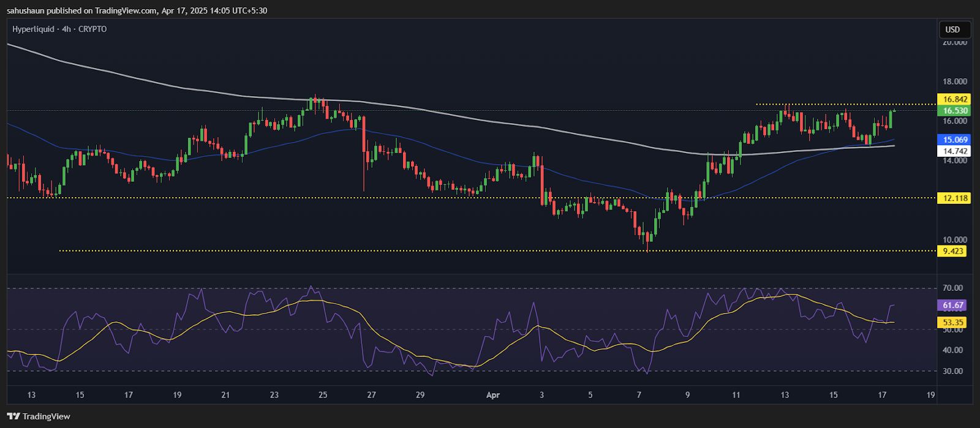980x428 pixels.
Task: Click the 15.069 blue moving average label
Action: [954, 140]
